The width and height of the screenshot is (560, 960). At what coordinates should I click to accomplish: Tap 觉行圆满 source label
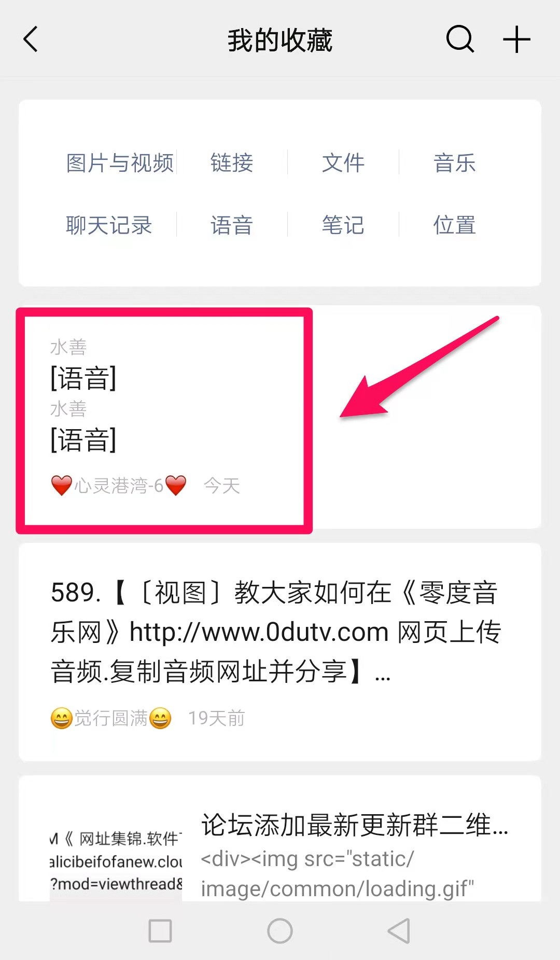pos(111,718)
